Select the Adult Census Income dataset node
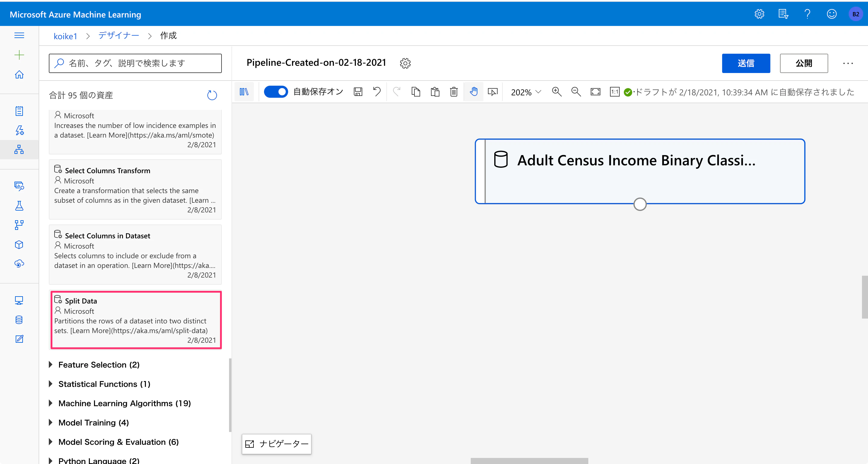The height and width of the screenshot is (464, 868). [640, 171]
